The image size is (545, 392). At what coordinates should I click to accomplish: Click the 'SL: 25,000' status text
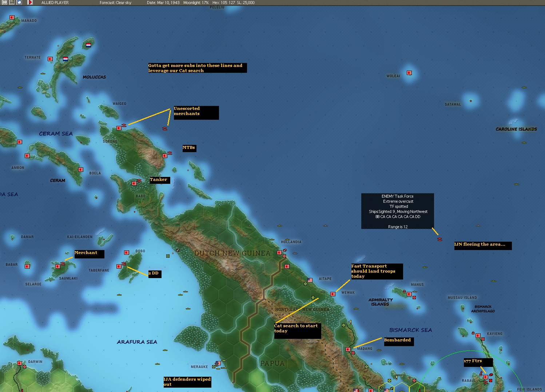246,3
